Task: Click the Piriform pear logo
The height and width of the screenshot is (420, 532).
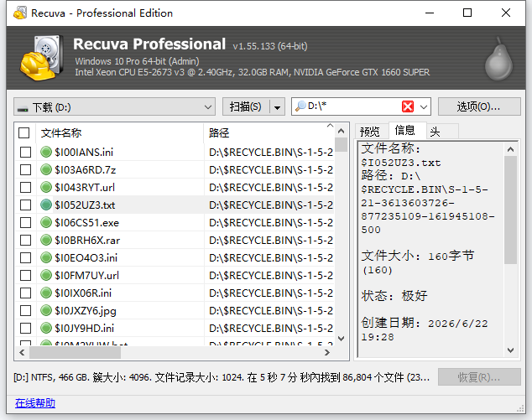Action: click(x=498, y=59)
